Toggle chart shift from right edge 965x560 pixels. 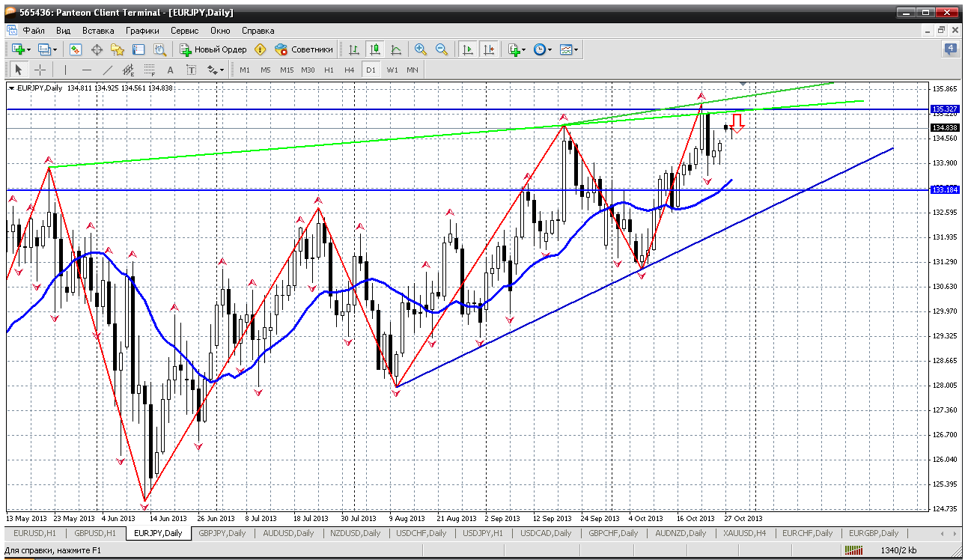tap(489, 49)
